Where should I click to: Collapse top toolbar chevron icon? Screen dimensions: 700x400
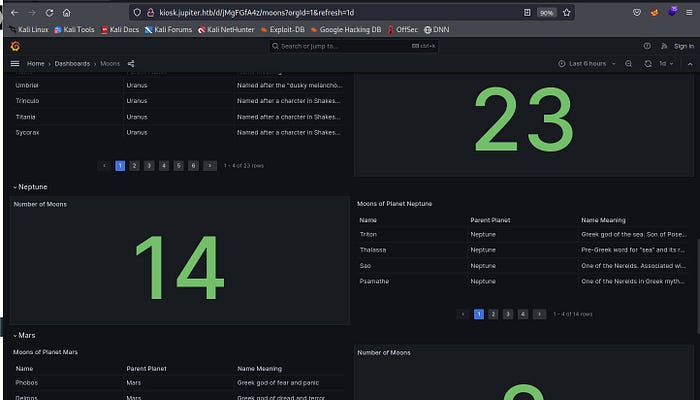coord(690,64)
